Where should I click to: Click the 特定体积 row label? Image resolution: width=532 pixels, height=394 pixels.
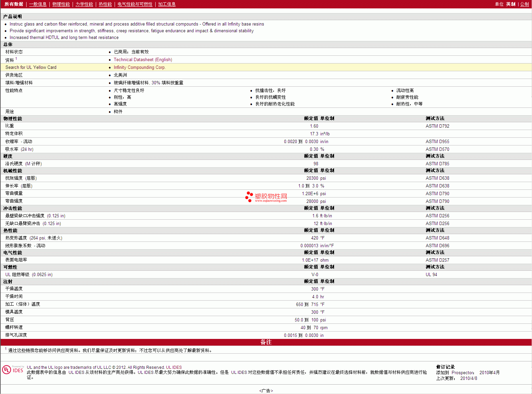click(14, 134)
